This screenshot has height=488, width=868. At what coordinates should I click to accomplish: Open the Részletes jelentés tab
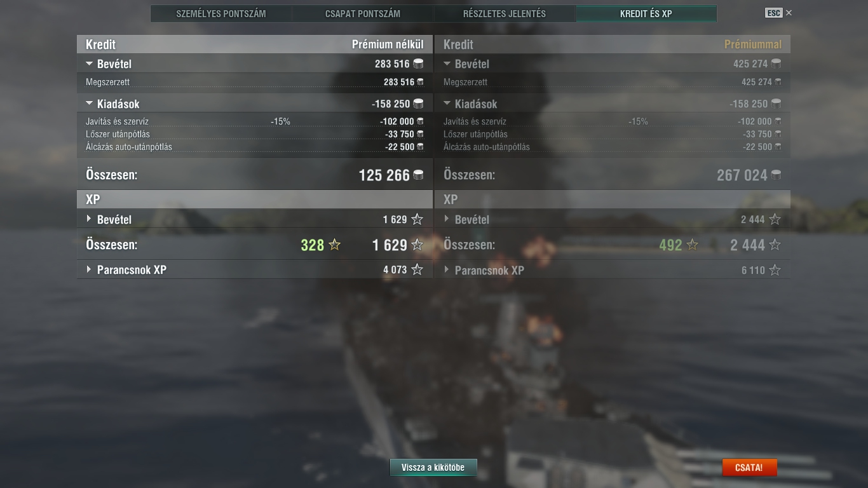click(505, 13)
